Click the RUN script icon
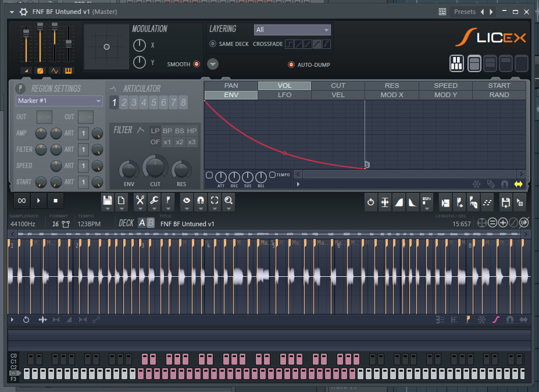 click(x=426, y=201)
